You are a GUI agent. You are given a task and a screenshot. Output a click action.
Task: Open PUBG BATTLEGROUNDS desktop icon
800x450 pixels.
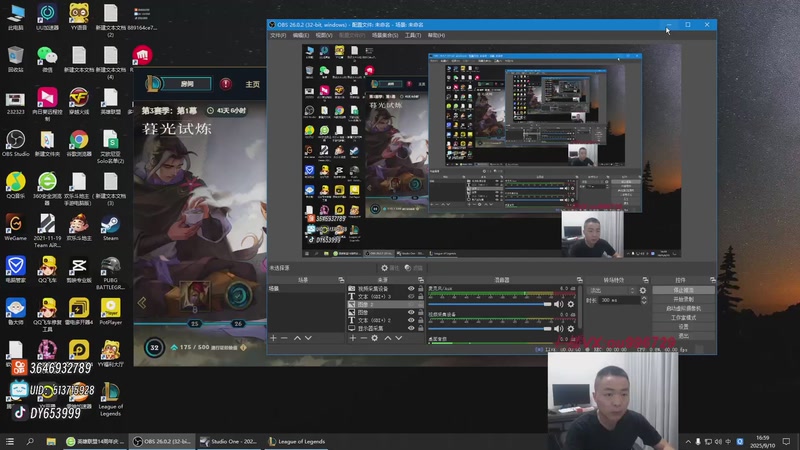(x=110, y=273)
